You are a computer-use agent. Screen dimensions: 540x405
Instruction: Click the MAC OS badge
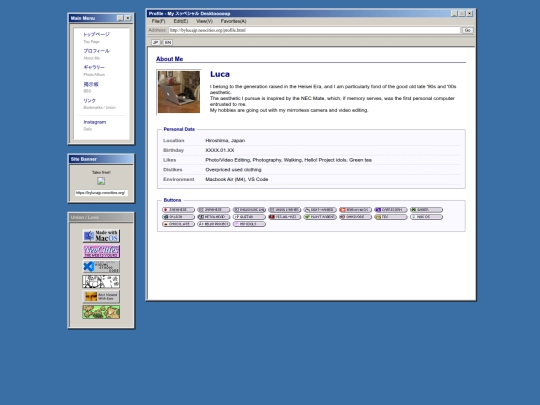(x=426, y=217)
